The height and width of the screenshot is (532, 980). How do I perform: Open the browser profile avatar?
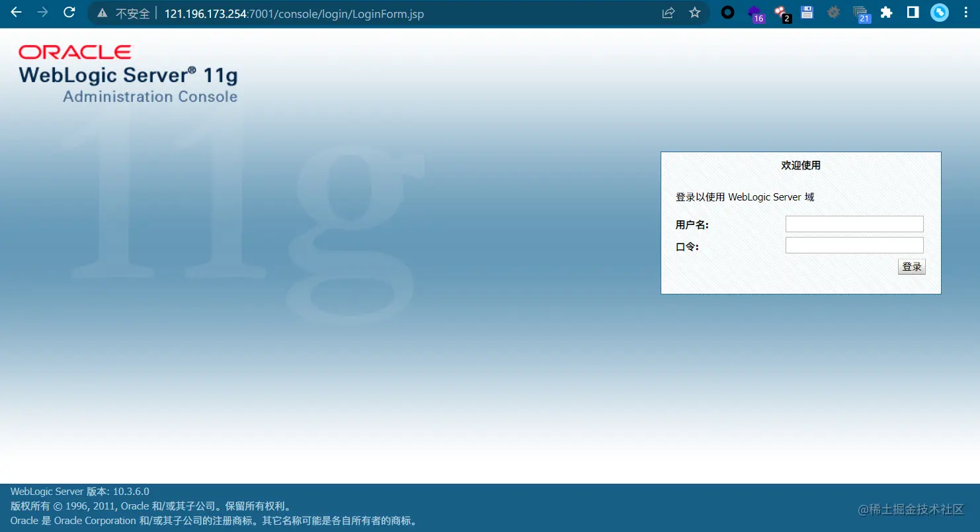(940, 13)
